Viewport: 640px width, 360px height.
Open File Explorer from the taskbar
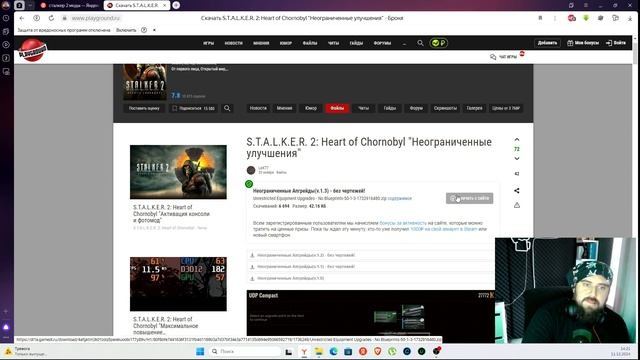coord(319,351)
